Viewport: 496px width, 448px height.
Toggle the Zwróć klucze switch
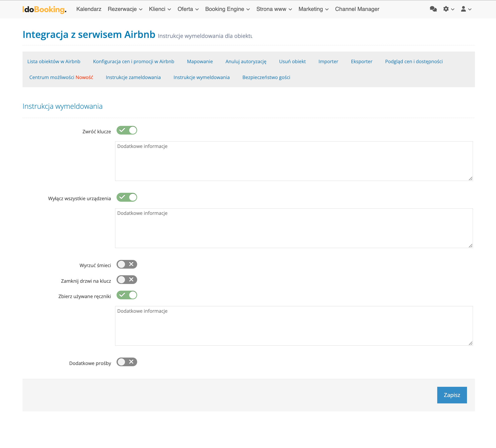pyautogui.click(x=127, y=130)
